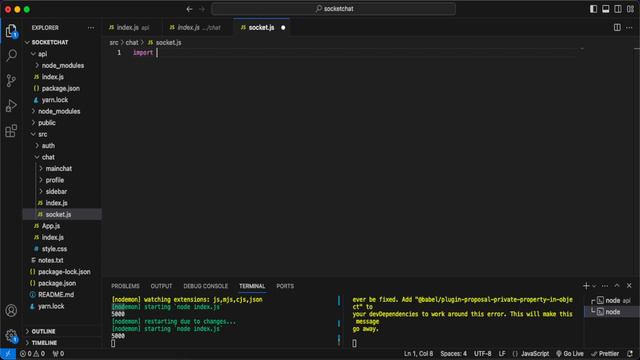Click Prettier status bar item
Screen dimensions: 640x360
pos(605,354)
